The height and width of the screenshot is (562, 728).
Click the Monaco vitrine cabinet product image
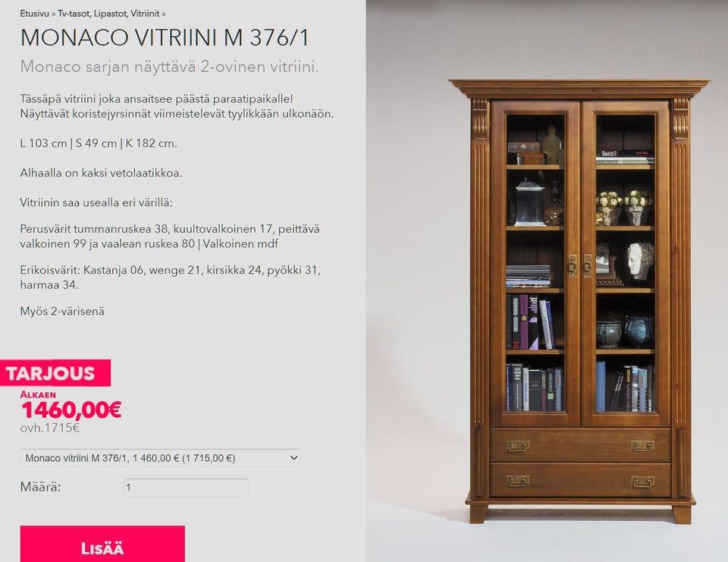579,301
